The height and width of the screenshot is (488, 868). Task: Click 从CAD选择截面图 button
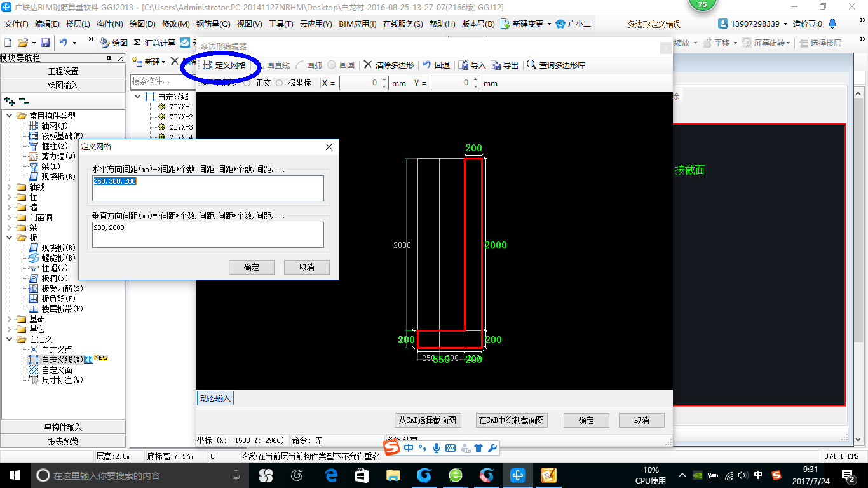click(426, 420)
